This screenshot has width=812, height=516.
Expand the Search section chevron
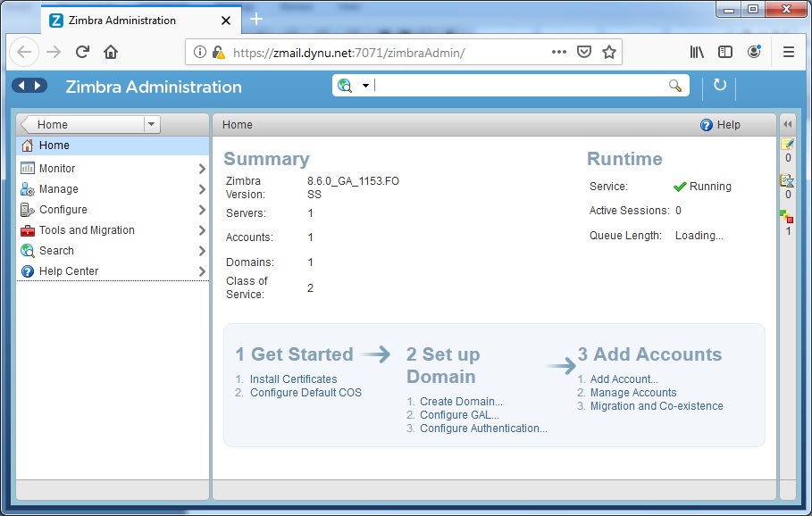pyautogui.click(x=202, y=251)
